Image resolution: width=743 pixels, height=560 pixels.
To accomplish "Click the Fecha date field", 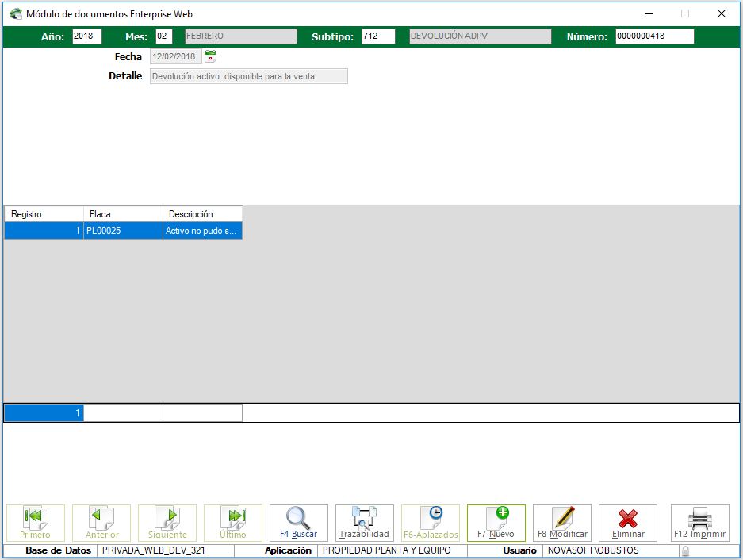I will coord(176,56).
